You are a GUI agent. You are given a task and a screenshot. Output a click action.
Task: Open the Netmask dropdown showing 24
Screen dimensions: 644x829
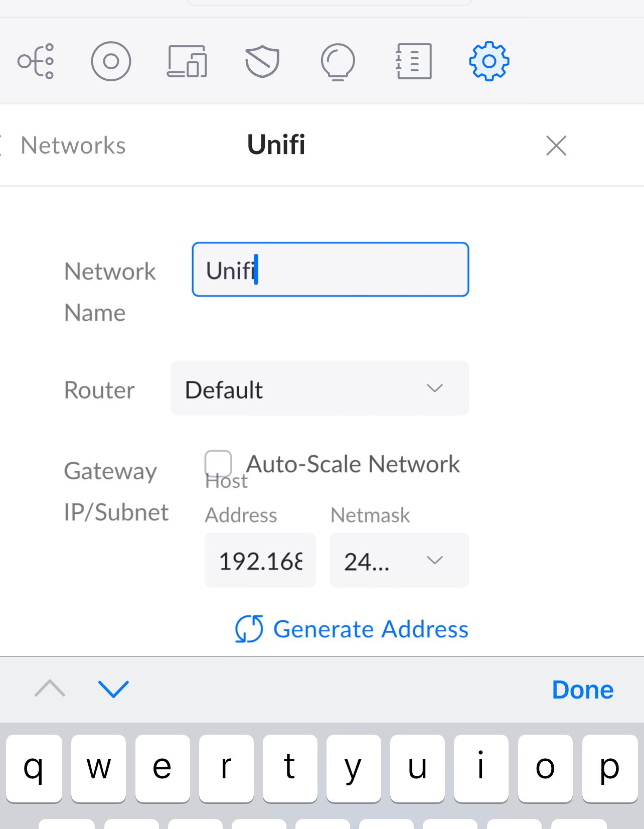(x=399, y=560)
